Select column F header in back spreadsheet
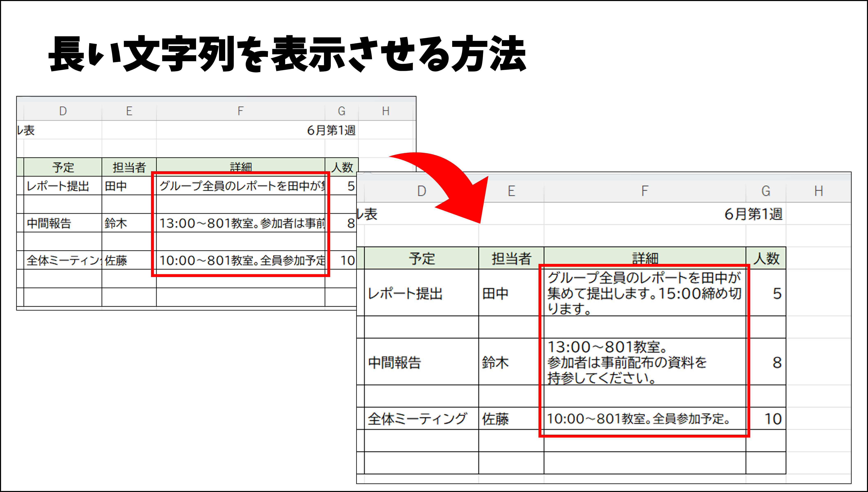868x492 pixels. [241, 111]
